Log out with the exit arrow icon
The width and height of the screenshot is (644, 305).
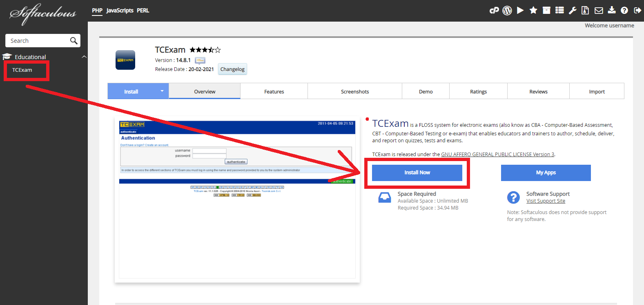pyautogui.click(x=637, y=11)
